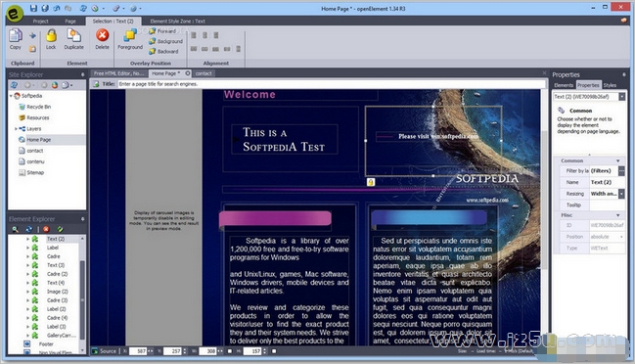
Task: Click the Save icon in the quick access toolbar
Action: click(x=33, y=8)
